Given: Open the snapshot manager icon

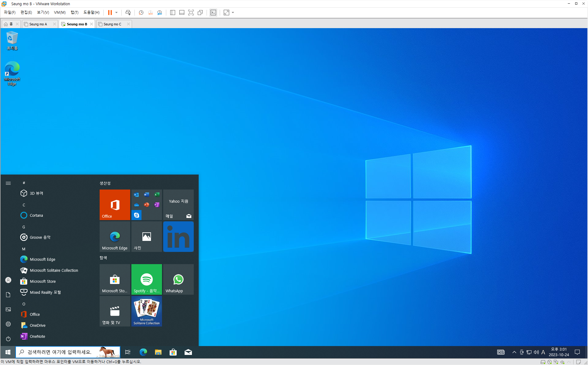Looking at the screenshot, I should coord(160,13).
